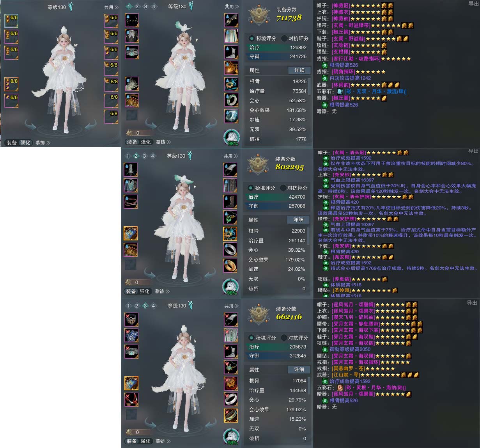Expand 共用 in the 711738-score equipment panel
The height and width of the screenshot is (448, 480).
click(232, 7)
